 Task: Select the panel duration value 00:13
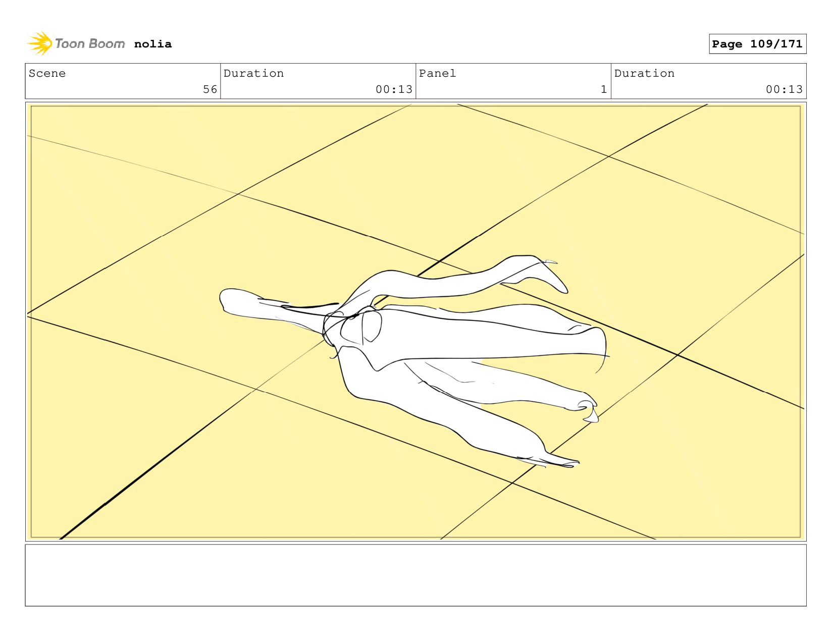click(784, 89)
